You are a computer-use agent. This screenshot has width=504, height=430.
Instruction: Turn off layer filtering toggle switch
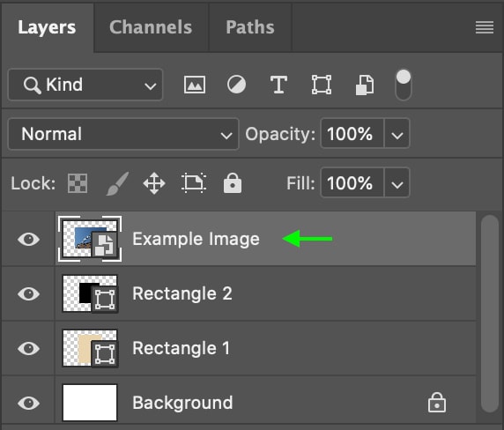coord(404,85)
